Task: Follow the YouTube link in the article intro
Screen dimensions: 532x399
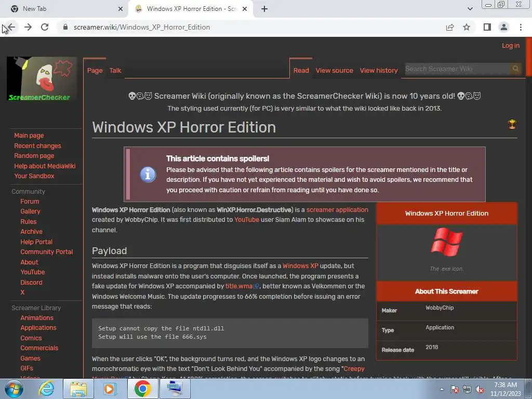Action: point(247,220)
